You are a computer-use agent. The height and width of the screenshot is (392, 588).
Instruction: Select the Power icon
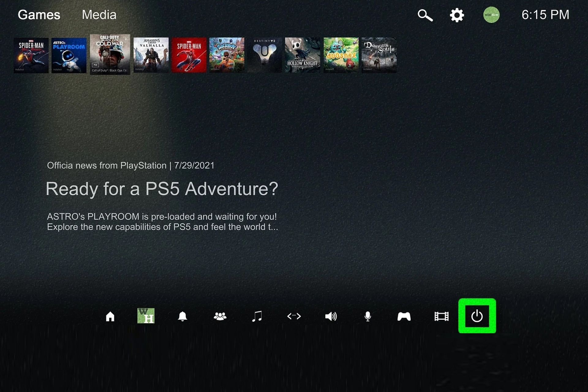click(477, 316)
